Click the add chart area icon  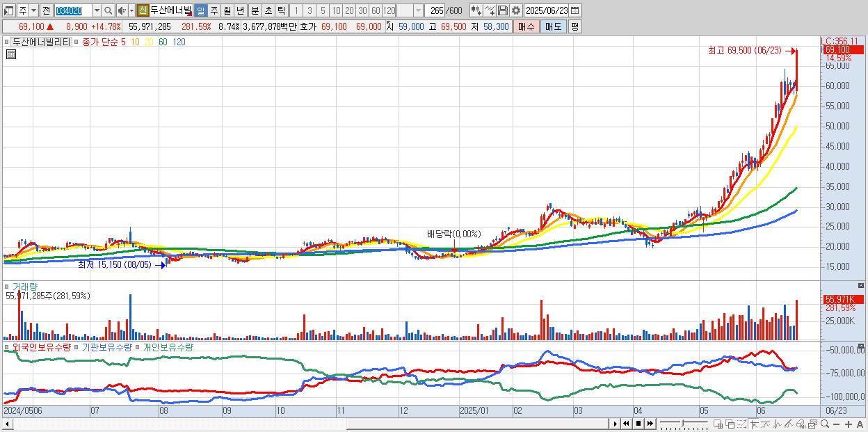click(718, 424)
